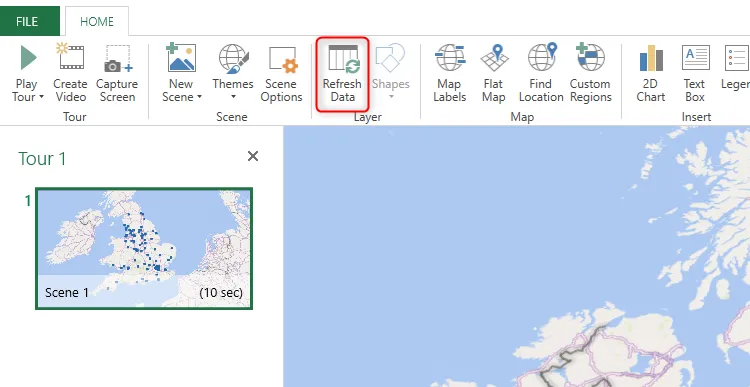Expand the Shapes dropdown arrow
750x387 pixels.
(391, 97)
